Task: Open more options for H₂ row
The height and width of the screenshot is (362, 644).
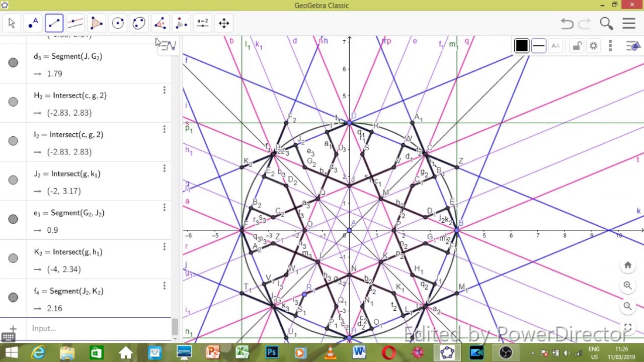Action: click(164, 90)
